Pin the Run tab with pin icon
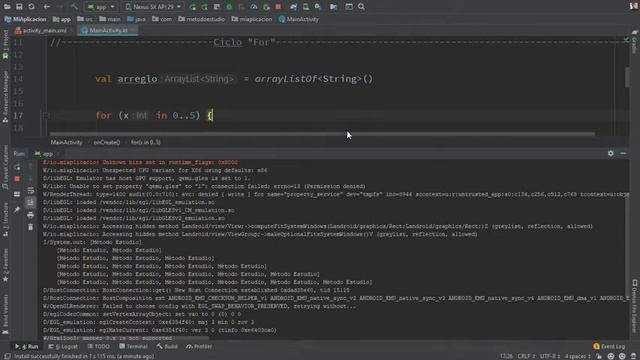 [17, 209]
